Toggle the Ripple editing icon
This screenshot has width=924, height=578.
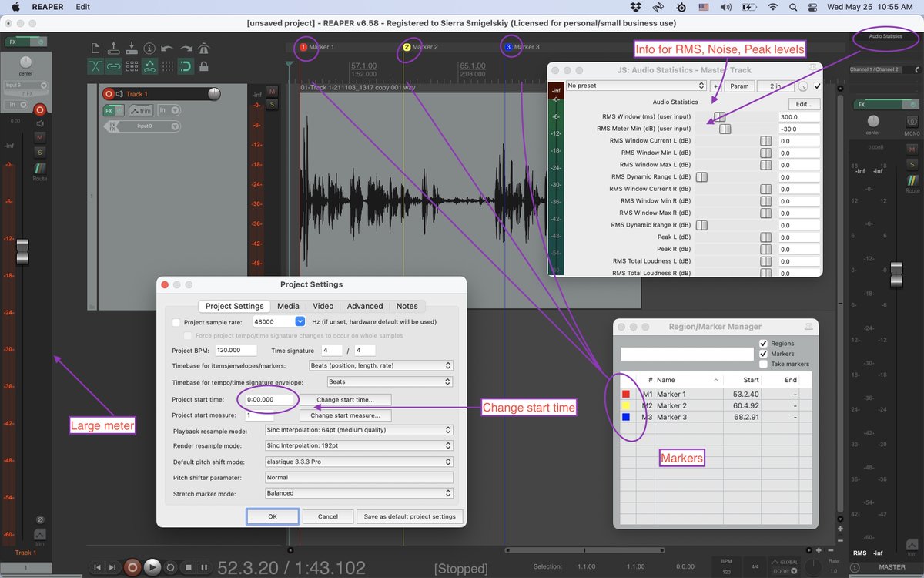(132, 66)
